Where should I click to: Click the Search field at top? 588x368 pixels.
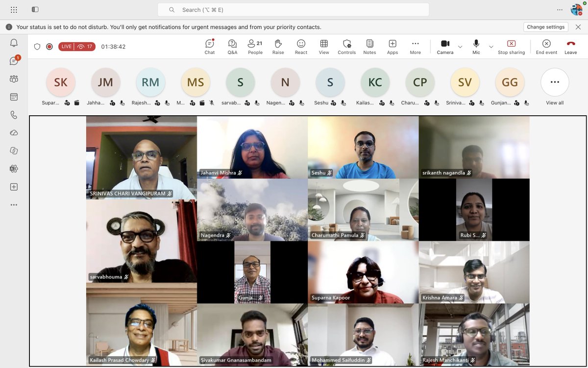(x=293, y=10)
